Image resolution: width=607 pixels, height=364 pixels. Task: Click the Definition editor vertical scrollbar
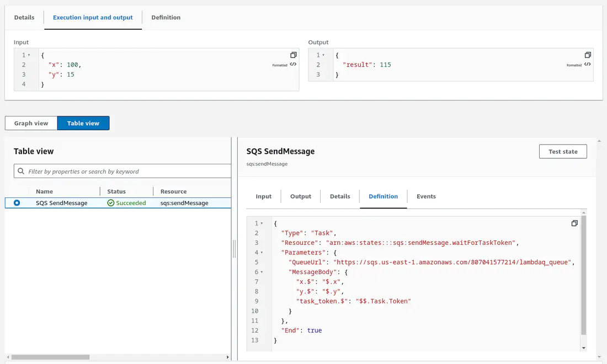point(584,275)
